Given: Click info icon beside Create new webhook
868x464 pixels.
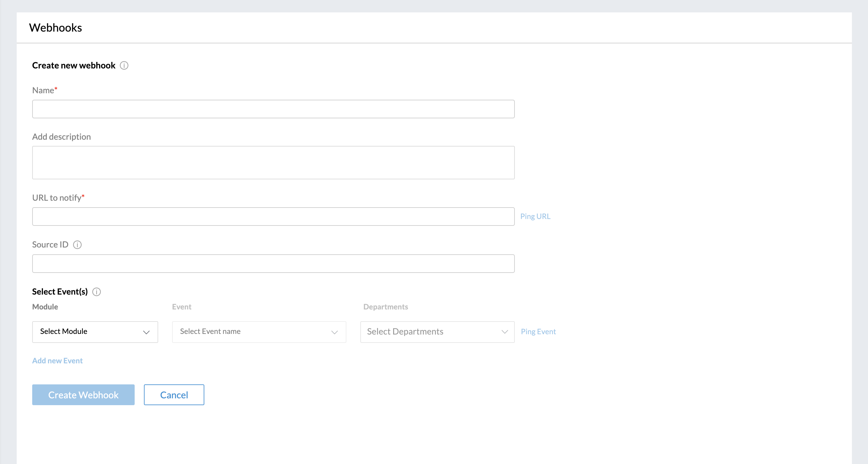Looking at the screenshot, I should [124, 65].
